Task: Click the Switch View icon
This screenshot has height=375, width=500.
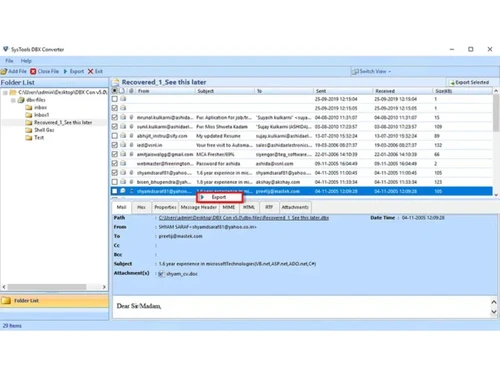Action: 355,71
